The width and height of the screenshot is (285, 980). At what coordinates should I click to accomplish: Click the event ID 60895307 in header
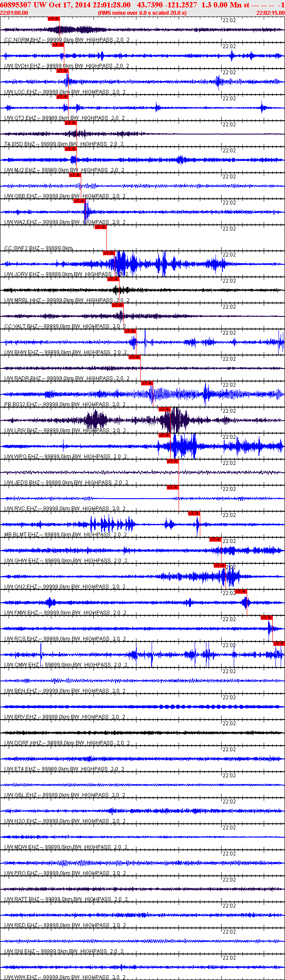[x=16, y=5]
